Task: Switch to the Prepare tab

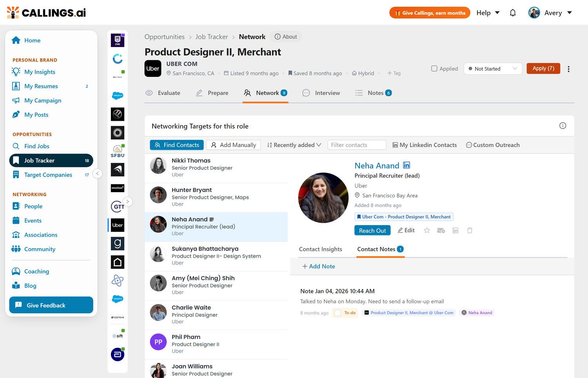Action: (212, 93)
